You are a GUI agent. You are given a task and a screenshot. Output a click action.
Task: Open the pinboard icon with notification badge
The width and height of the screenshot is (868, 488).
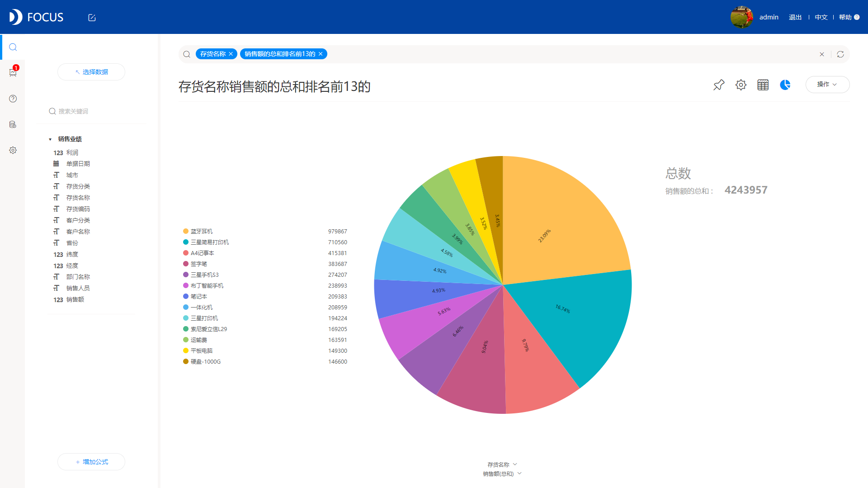click(x=13, y=72)
